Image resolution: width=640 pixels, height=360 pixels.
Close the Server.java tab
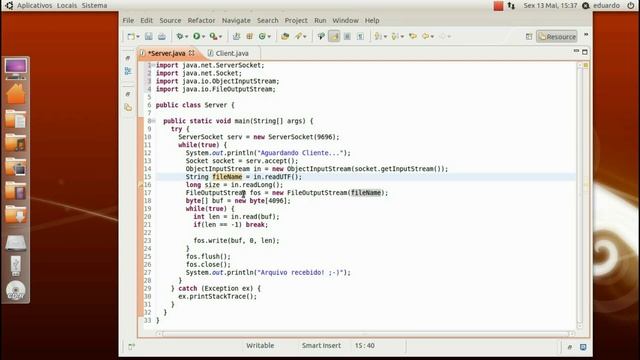191,53
